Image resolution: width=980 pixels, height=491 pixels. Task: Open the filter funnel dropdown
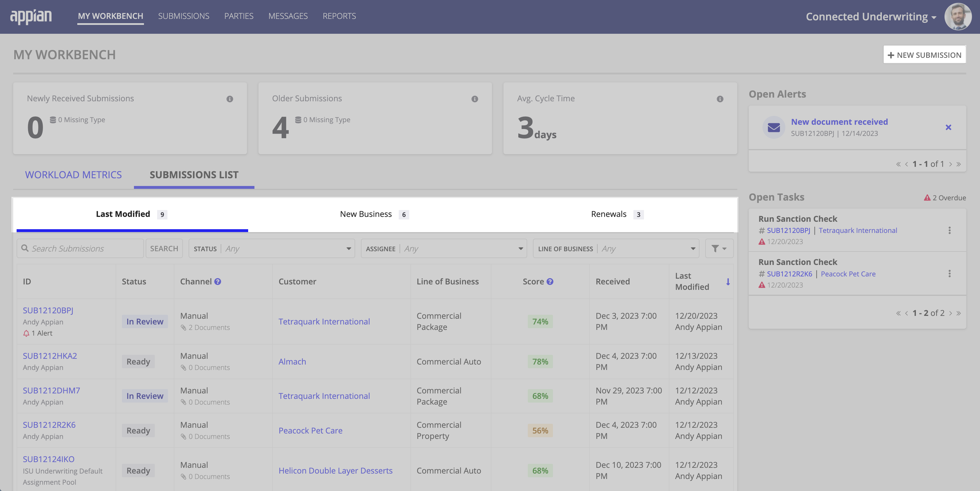(x=719, y=249)
